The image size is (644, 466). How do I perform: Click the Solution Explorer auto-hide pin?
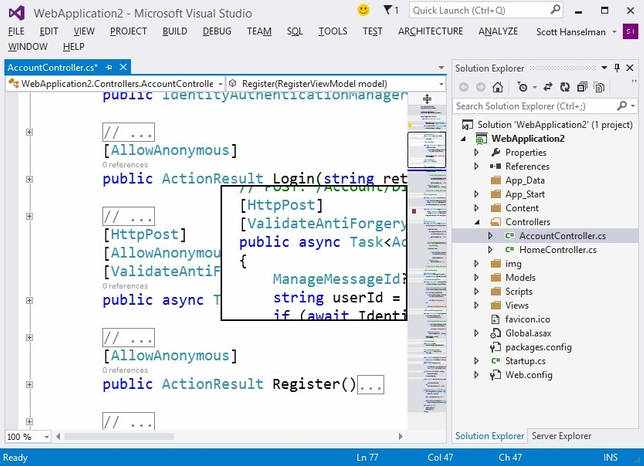point(617,68)
